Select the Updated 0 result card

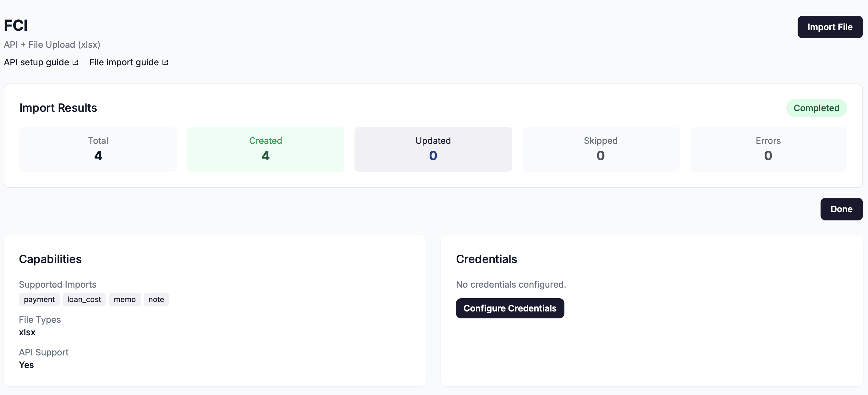[433, 149]
